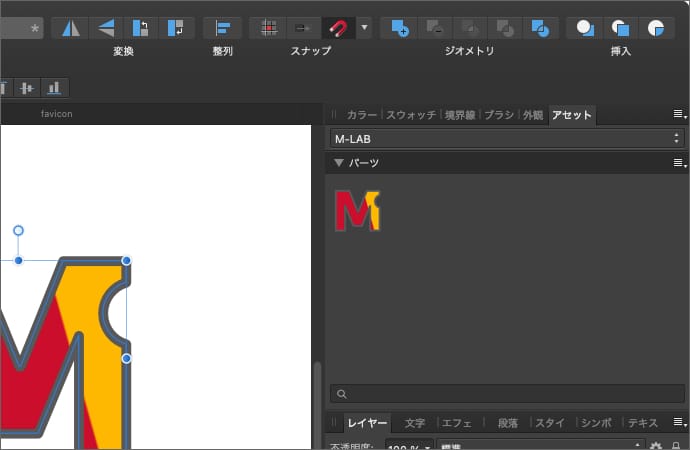
Task: Open the M-LAB asset category dropdown
Action: click(x=506, y=138)
